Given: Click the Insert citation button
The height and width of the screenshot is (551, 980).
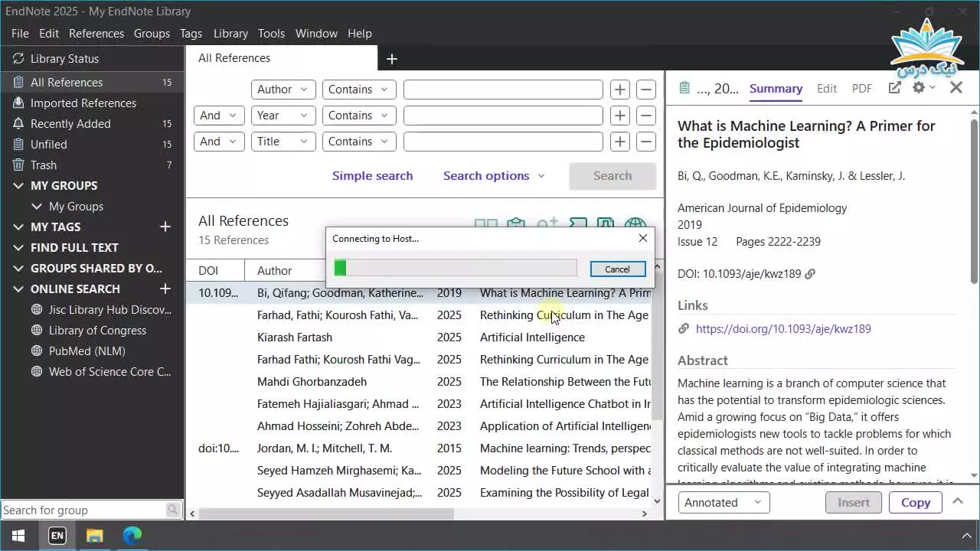Looking at the screenshot, I should pyautogui.click(x=854, y=503).
